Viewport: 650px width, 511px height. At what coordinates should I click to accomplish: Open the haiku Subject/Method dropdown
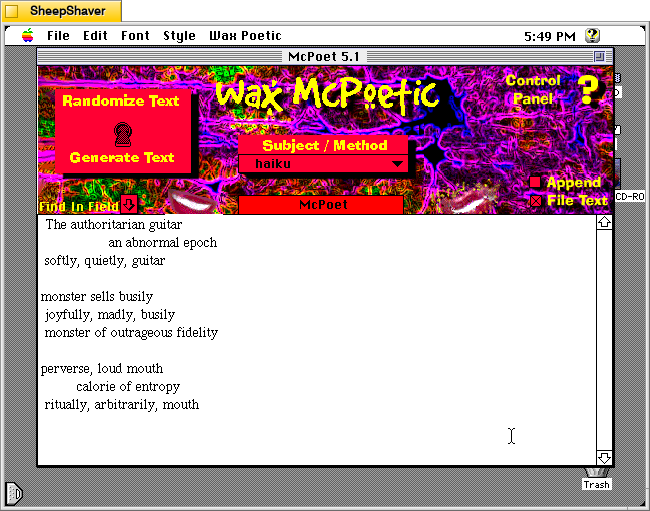tap(323, 164)
